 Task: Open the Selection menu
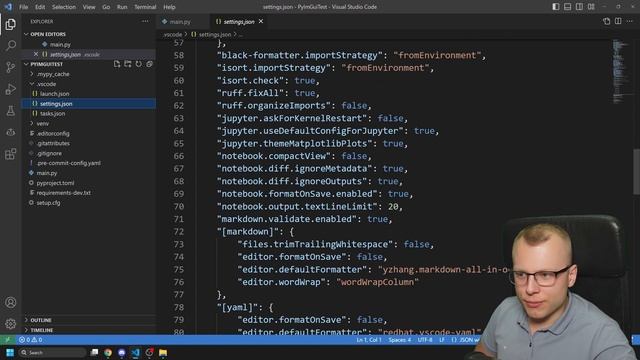tap(64, 7)
